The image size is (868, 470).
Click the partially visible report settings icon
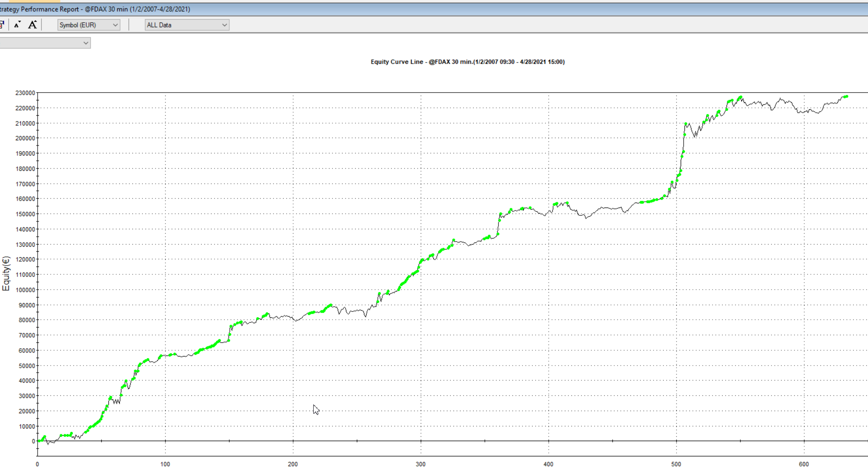click(x=2, y=25)
